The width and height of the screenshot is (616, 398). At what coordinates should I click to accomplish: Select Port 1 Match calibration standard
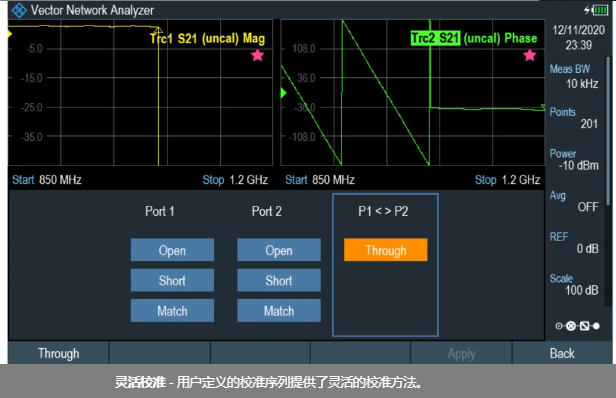coord(172,311)
